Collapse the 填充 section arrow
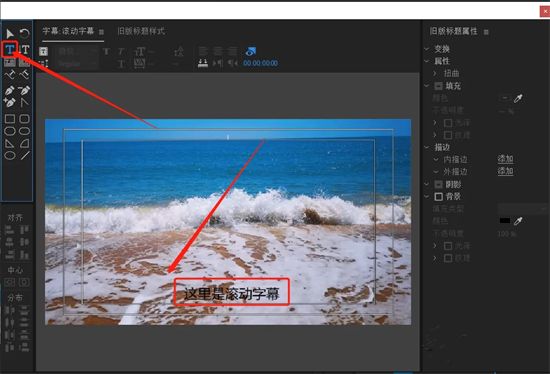 (x=427, y=86)
